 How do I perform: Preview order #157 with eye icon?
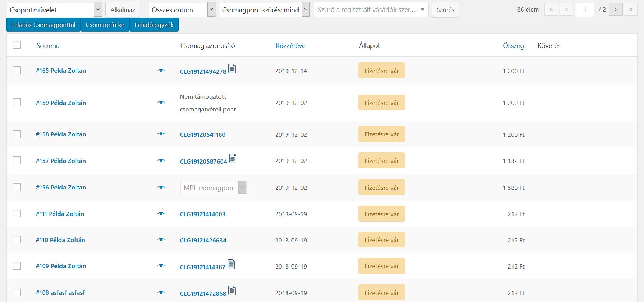tap(161, 161)
